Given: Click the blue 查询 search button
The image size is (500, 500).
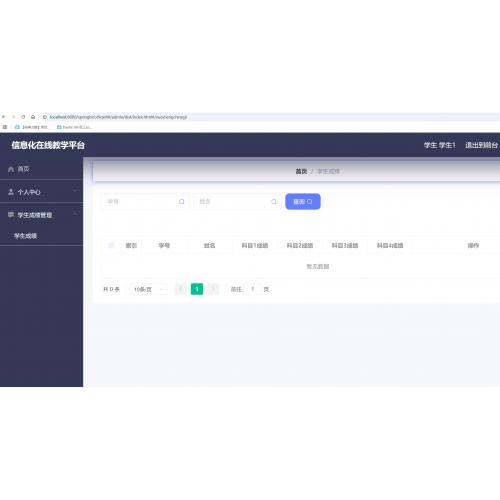Looking at the screenshot, I should coord(303,201).
